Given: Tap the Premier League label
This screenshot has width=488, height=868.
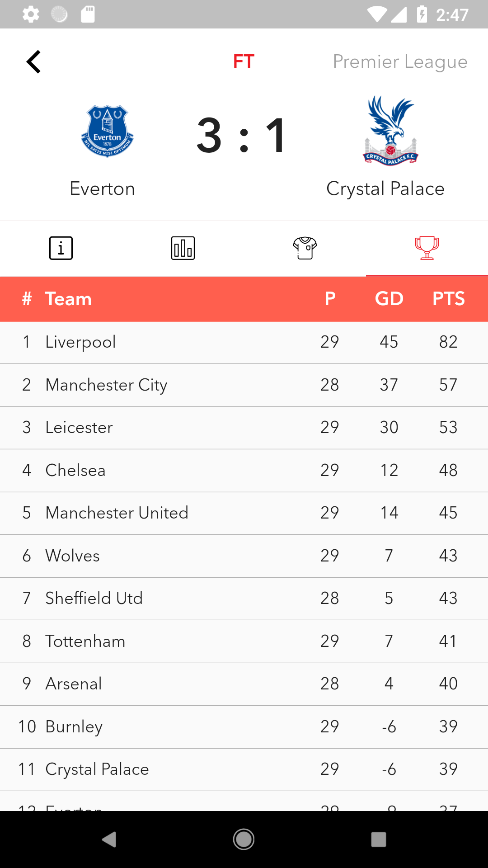Looking at the screenshot, I should click(400, 61).
